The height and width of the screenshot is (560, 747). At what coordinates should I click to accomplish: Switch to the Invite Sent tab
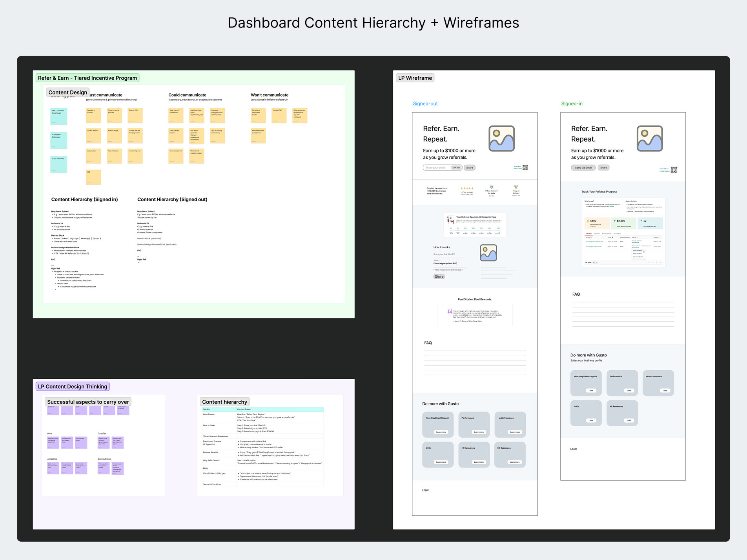coord(589,234)
